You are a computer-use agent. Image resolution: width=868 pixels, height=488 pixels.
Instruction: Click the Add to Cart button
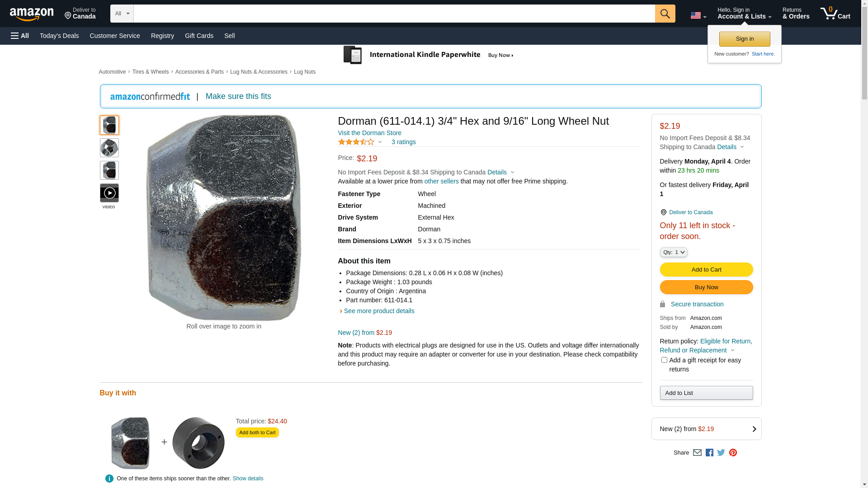(x=706, y=270)
